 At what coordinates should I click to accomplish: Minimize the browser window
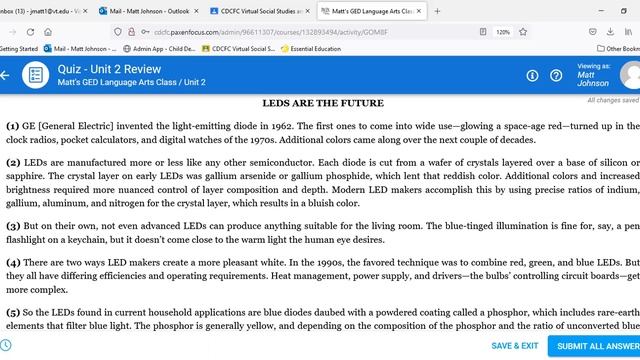click(x=601, y=11)
